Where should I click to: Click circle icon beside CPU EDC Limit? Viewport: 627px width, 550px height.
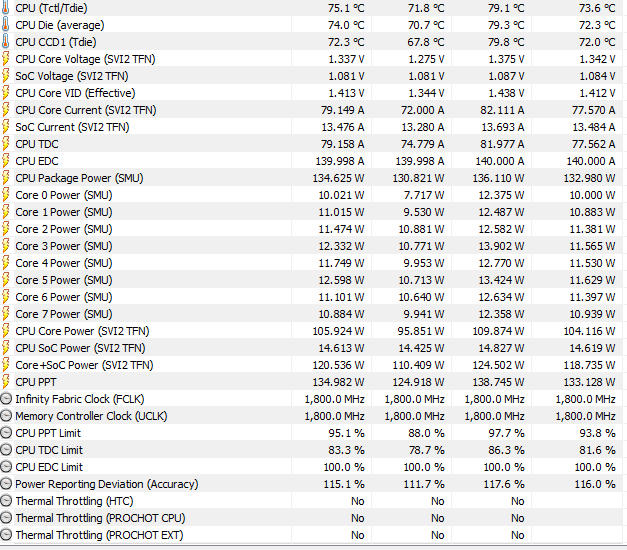point(6,467)
